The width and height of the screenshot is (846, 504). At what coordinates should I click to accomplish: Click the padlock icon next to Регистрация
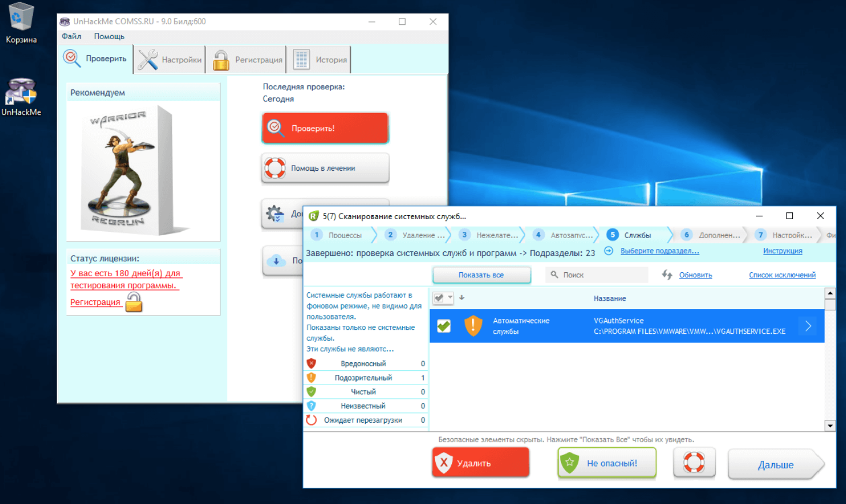point(134,302)
